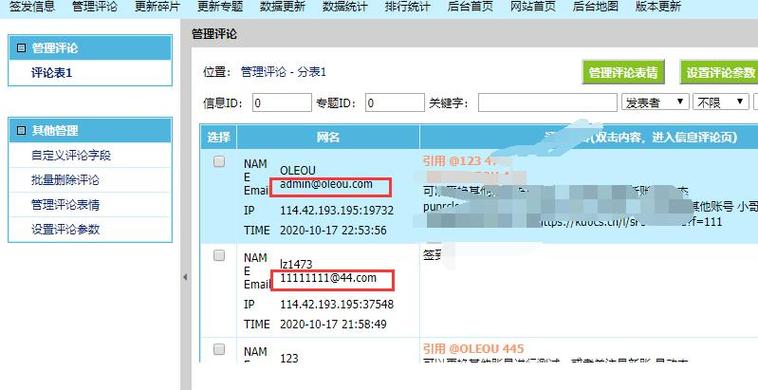This screenshot has width=758, height=390.
Task: Click the email admin@oleou.com
Action: pos(326,184)
